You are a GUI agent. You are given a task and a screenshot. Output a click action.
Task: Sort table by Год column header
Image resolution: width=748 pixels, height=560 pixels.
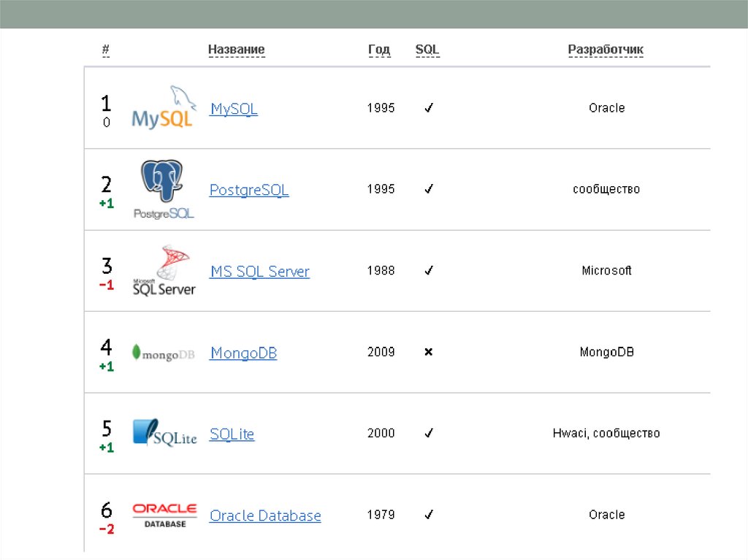pyautogui.click(x=379, y=50)
